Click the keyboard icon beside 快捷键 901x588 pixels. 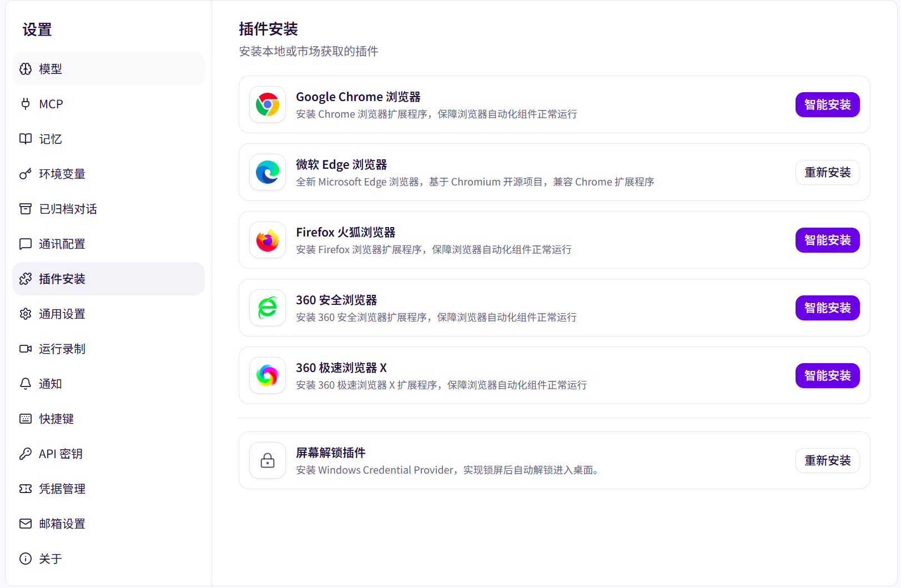[x=26, y=419]
